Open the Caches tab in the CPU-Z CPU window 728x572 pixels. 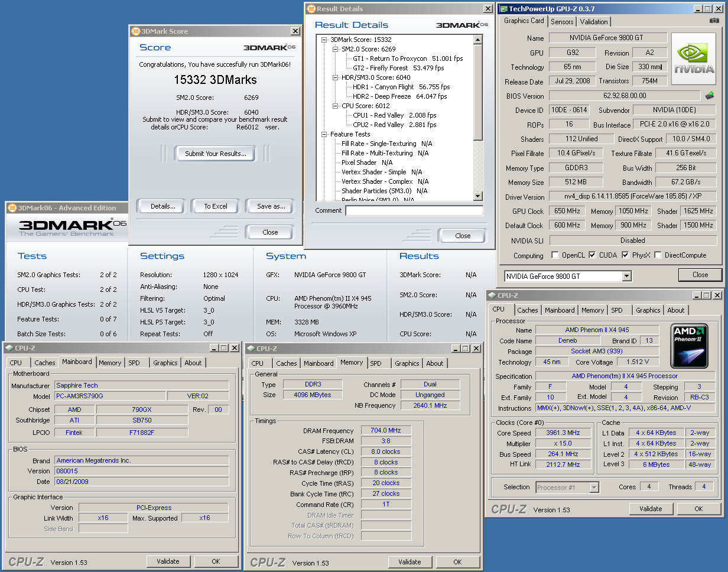point(528,310)
